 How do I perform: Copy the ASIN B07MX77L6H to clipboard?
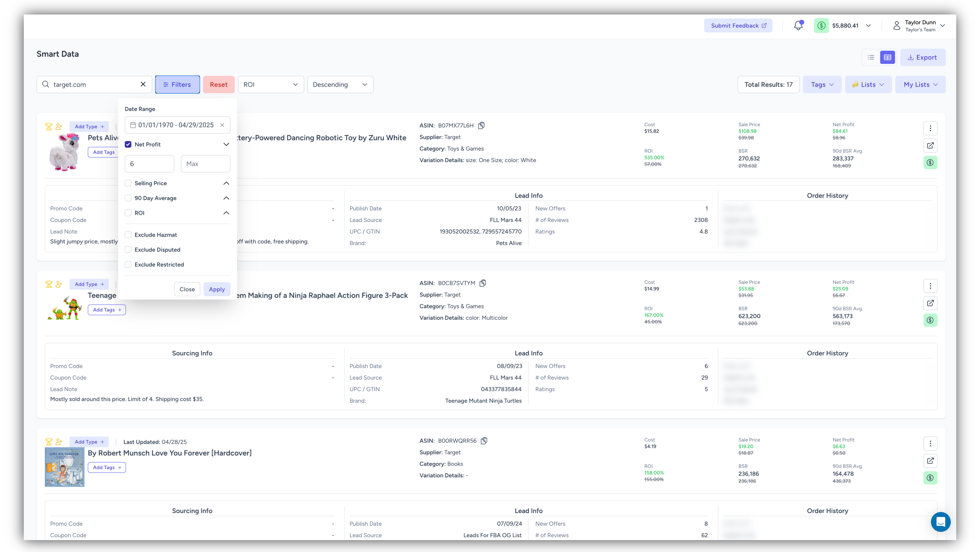tap(482, 125)
